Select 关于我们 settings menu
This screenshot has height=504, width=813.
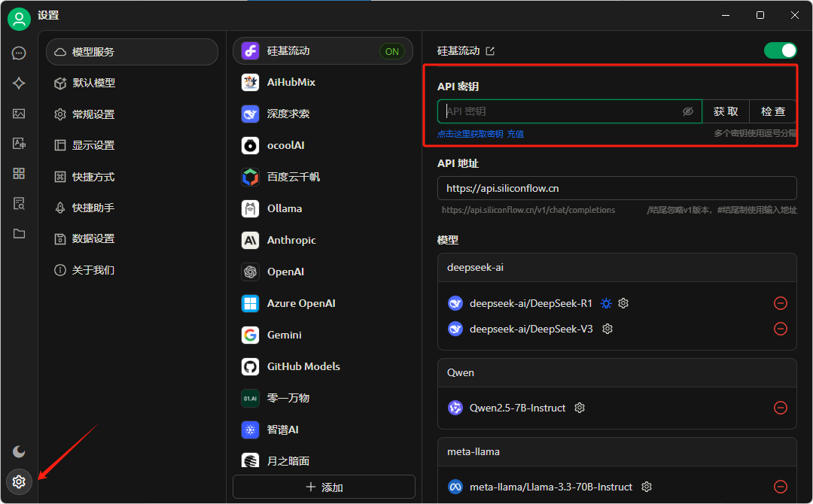(132, 270)
